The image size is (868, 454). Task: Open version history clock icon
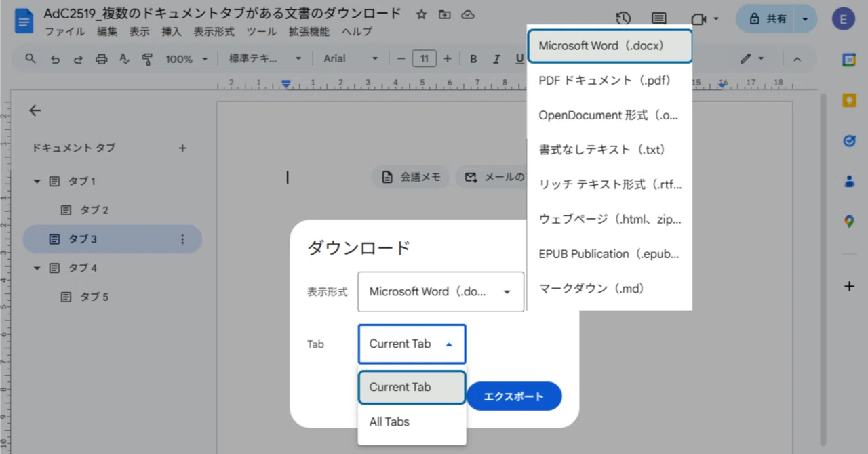623,19
